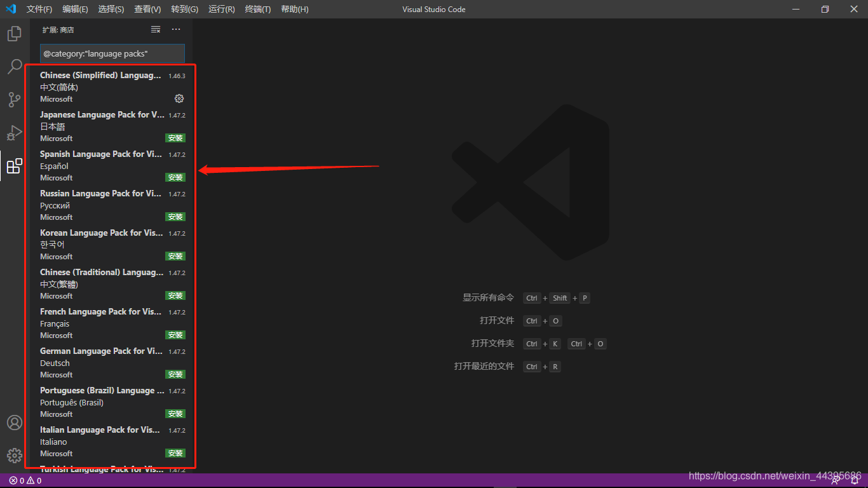Click the Русский description text
The height and width of the screenshot is (488, 868).
coord(55,206)
